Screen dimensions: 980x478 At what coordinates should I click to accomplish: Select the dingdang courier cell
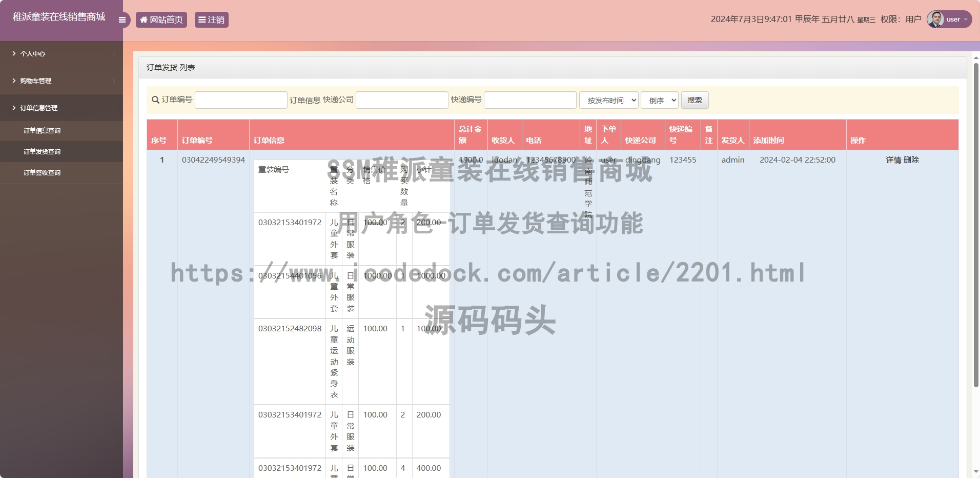coord(643,160)
